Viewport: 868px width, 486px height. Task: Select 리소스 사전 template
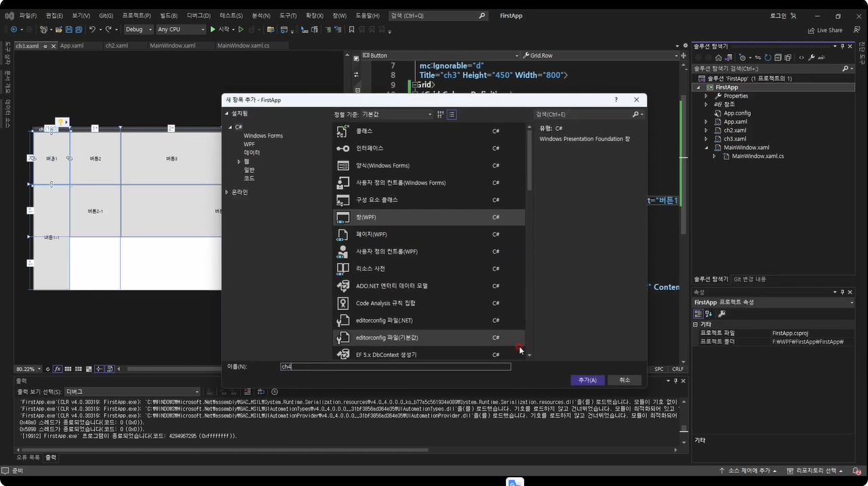pos(429,268)
